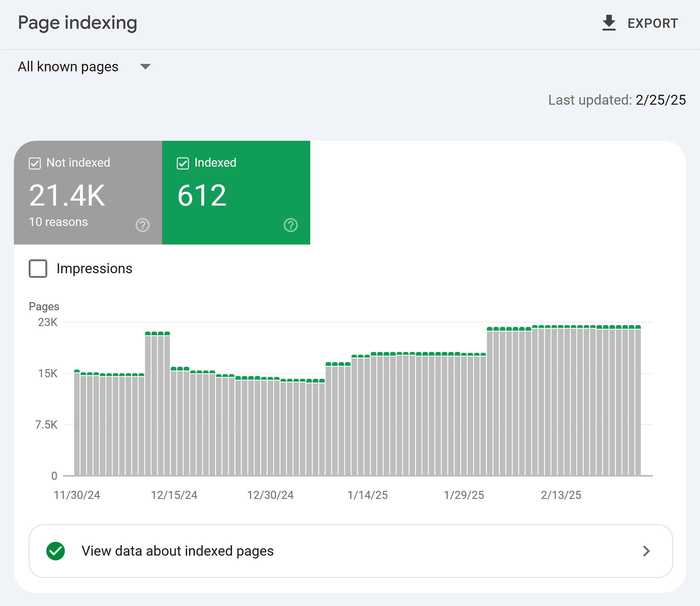Uncheck the Not indexed checkbox
This screenshot has width=700, height=606.
click(35, 163)
